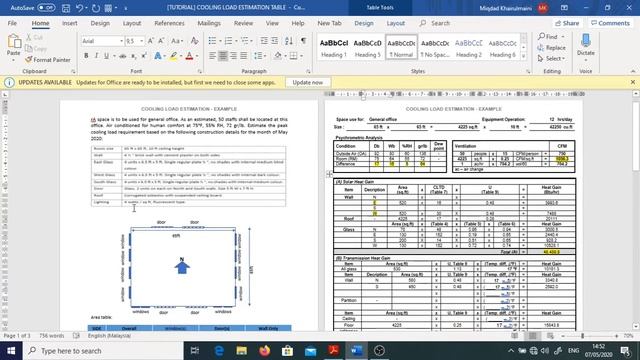
Task: Toggle Strikethrough formatting
Action: [122, 56]
